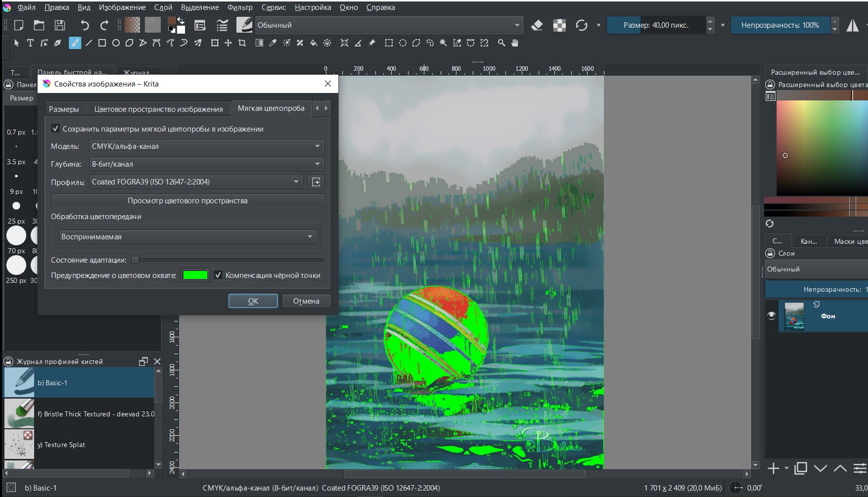Pick the Fill bucket tool

pos(314,43)
